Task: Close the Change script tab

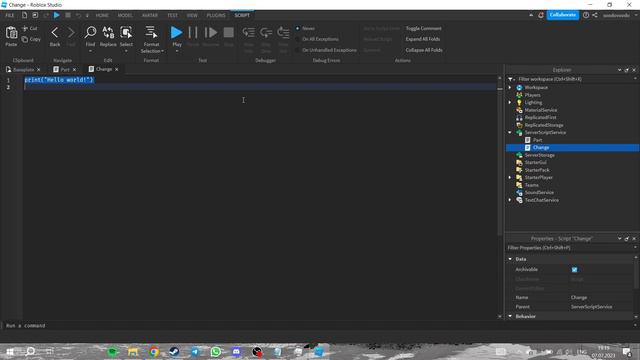Action: (x=116, y=69)
